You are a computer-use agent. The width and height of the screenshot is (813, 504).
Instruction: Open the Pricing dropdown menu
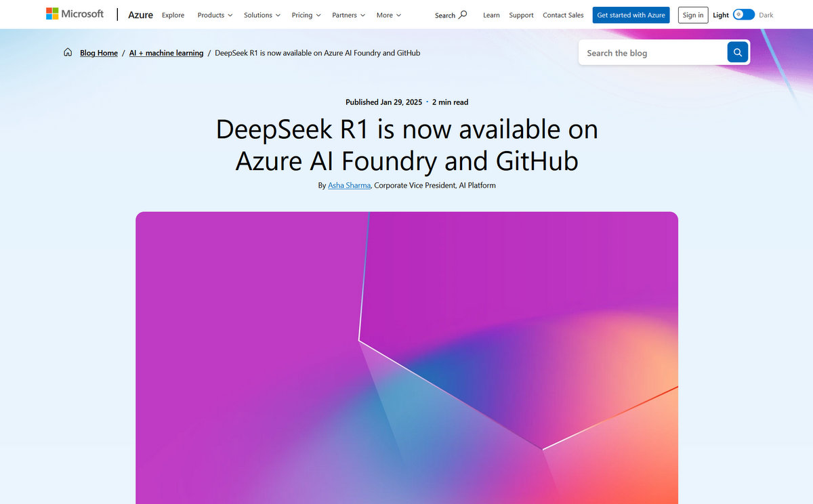(306, 15)
